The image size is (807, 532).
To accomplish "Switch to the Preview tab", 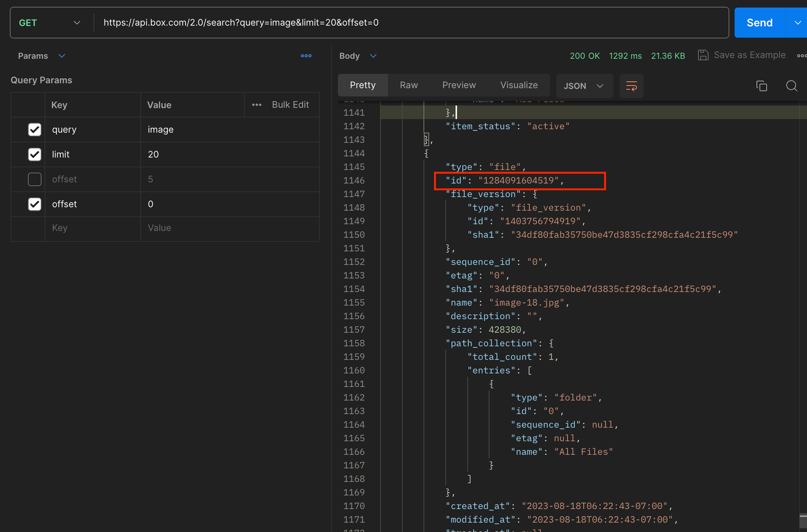I will pyautogui.click(x=459, y=85).
